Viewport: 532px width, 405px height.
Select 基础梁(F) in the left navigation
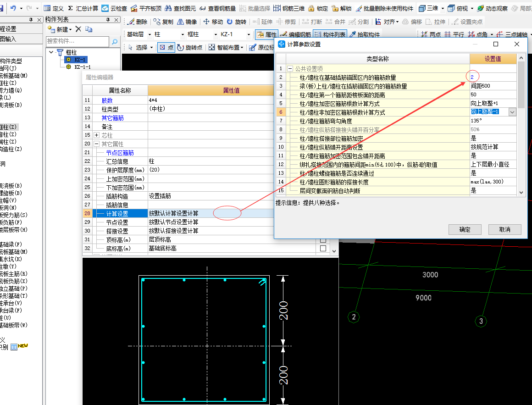point(11,244)
